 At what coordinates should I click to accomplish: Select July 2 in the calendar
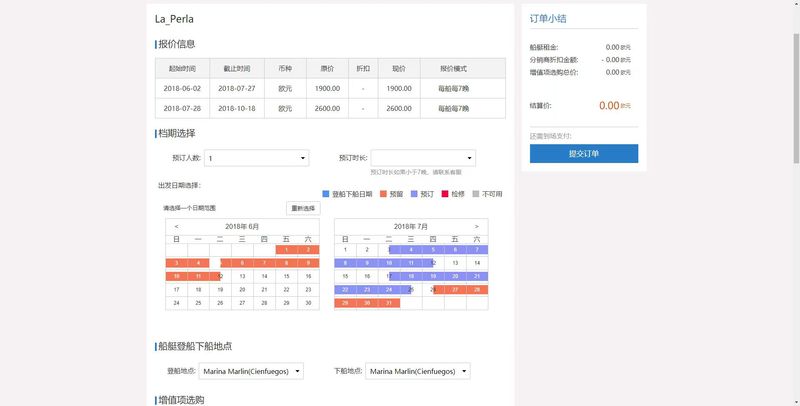367,250
